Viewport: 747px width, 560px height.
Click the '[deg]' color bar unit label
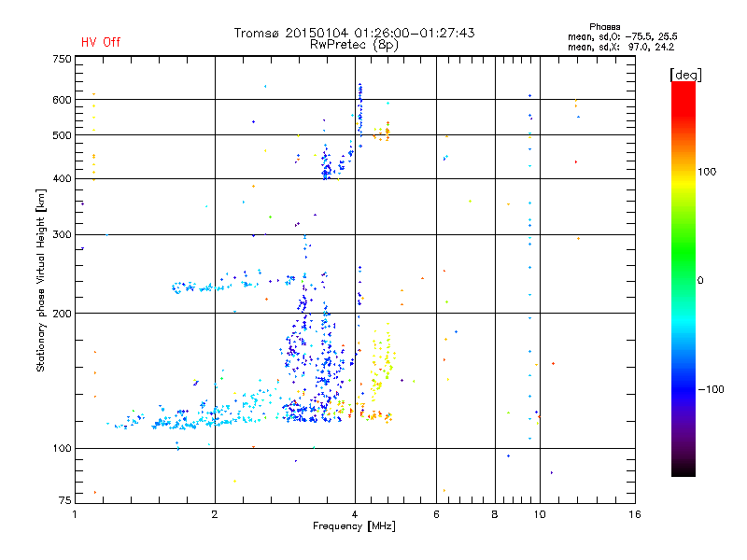point(685,75)
